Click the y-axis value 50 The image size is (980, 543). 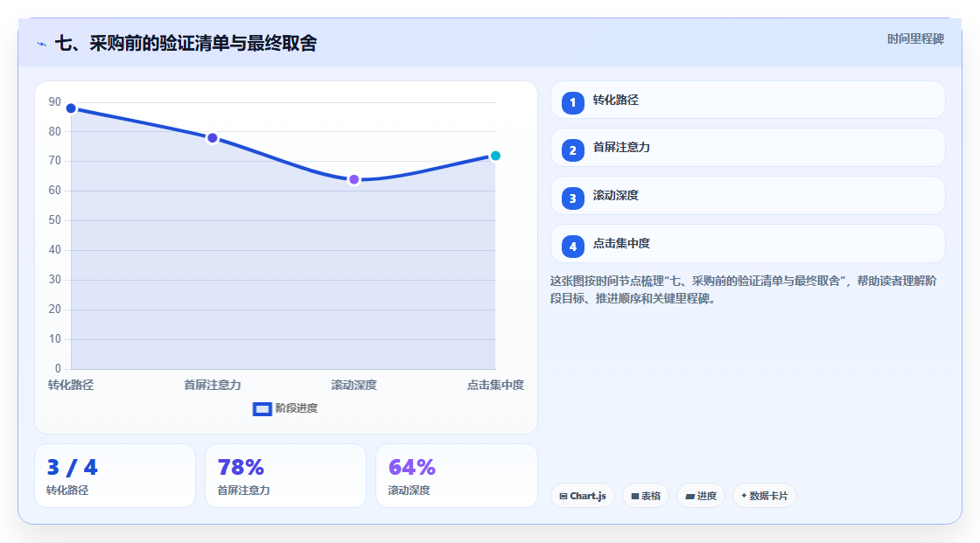coord(55,220)
